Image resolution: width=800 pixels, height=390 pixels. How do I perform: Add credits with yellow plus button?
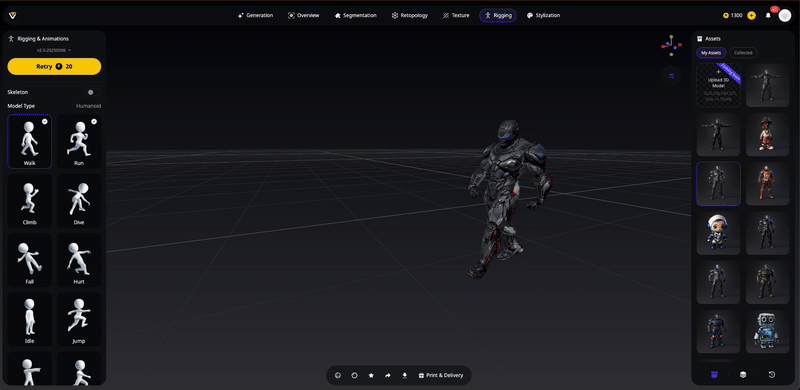pos(752,15)
